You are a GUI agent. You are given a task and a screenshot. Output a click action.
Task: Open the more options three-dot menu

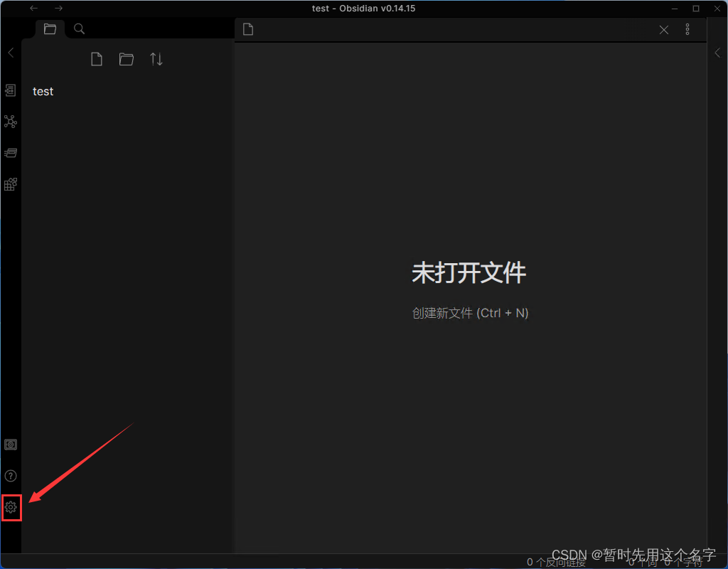[x=687, y=29]
